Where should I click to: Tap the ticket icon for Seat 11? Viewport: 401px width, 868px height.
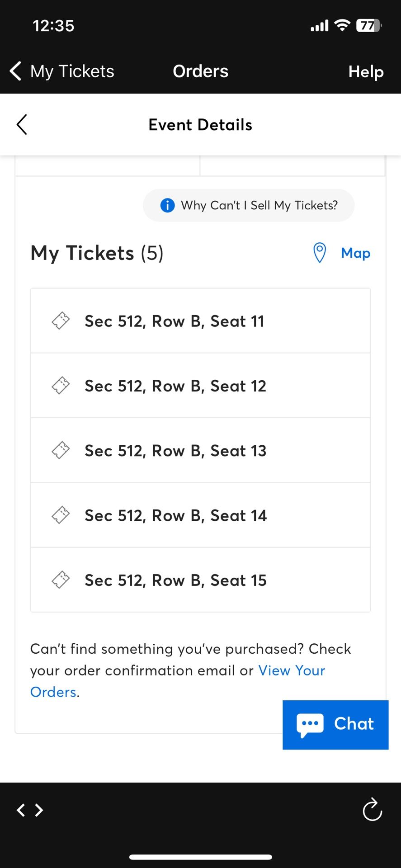coord(61,321)
